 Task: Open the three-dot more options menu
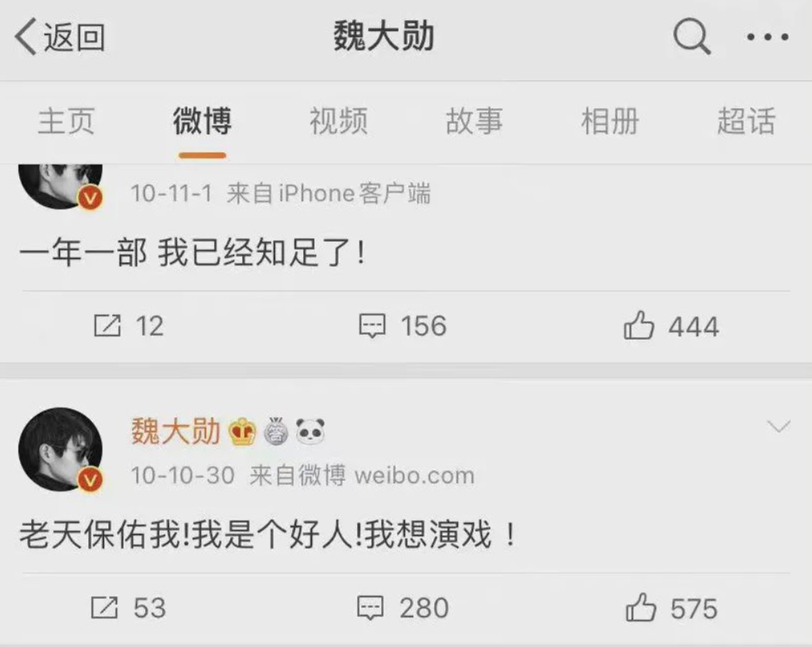point(767,37)
